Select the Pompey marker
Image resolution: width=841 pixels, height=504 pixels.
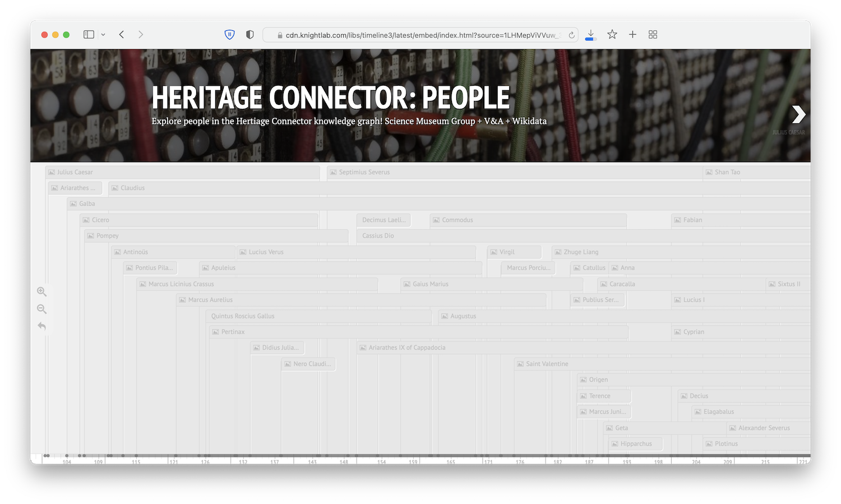click(x=216, y=235)
